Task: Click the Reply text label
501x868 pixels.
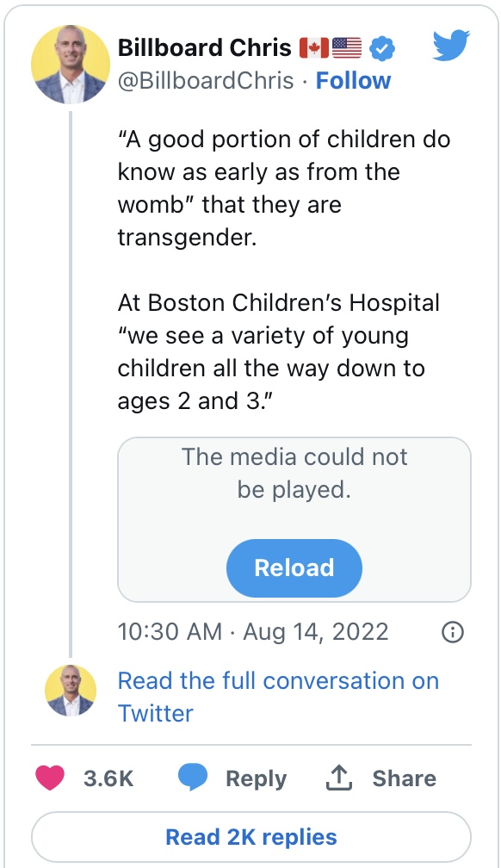Action: click(257, 778)
